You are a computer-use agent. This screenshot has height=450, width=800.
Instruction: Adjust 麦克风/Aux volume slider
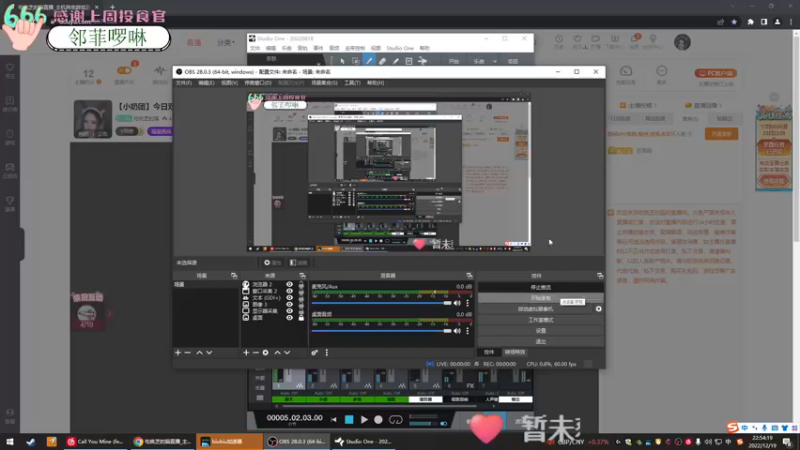tap(382, 303)
